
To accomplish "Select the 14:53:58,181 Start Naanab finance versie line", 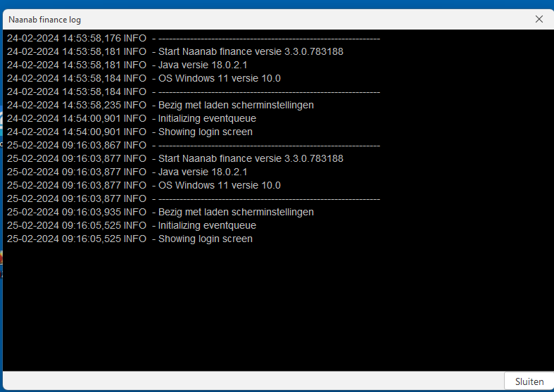I will 175,51.
